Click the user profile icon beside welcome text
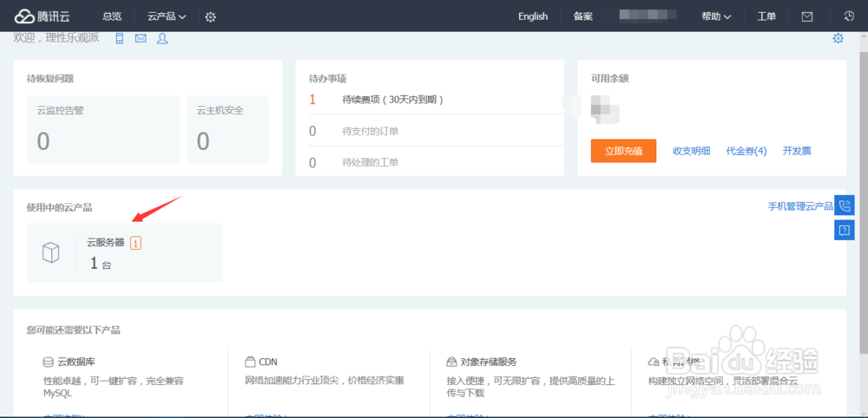This screenshot has width=868, height=418. 162,38
